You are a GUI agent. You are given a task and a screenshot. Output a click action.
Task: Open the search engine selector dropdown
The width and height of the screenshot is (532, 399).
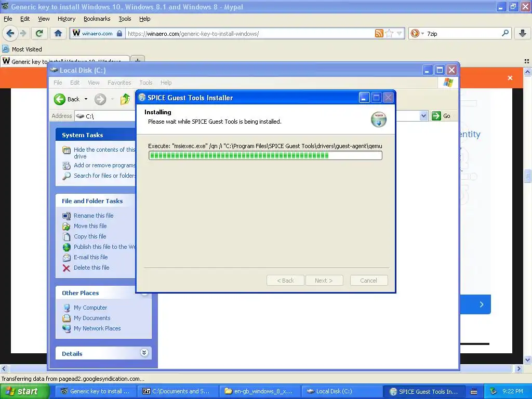pos(422,33)
